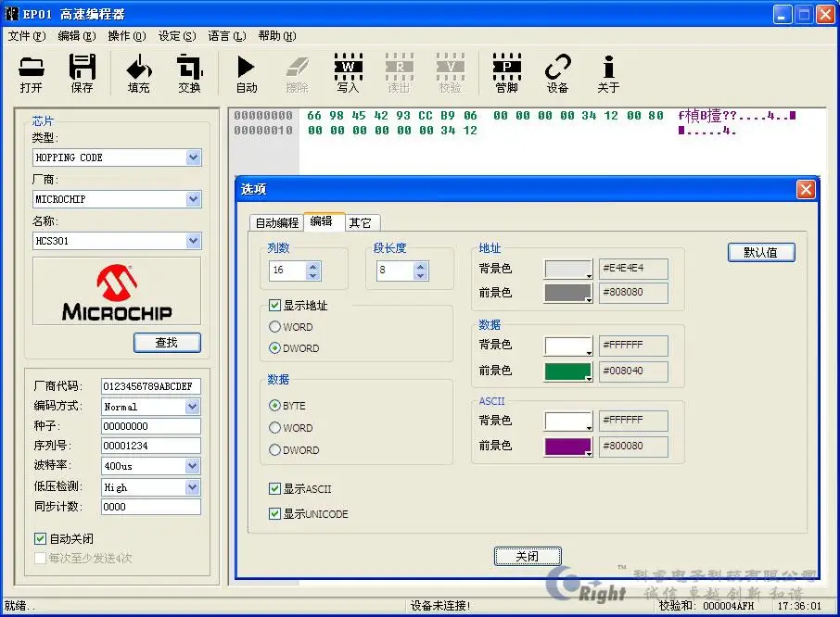Toggle the 显示ASCII checkbox

click(274, 488)
